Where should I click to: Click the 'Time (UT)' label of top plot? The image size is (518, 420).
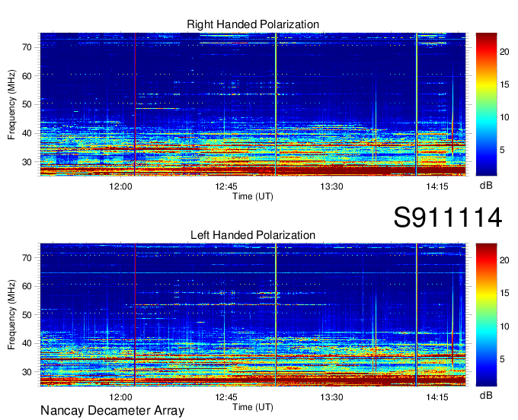253,196
